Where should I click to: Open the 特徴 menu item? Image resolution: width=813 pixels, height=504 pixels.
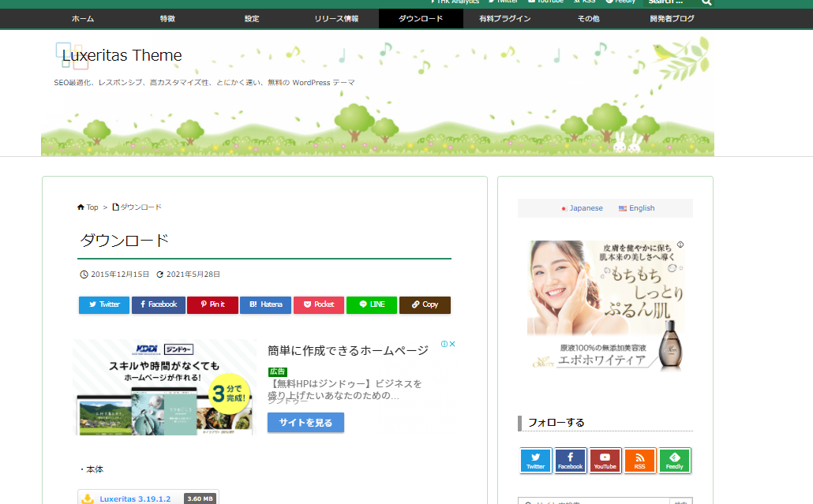167,19
